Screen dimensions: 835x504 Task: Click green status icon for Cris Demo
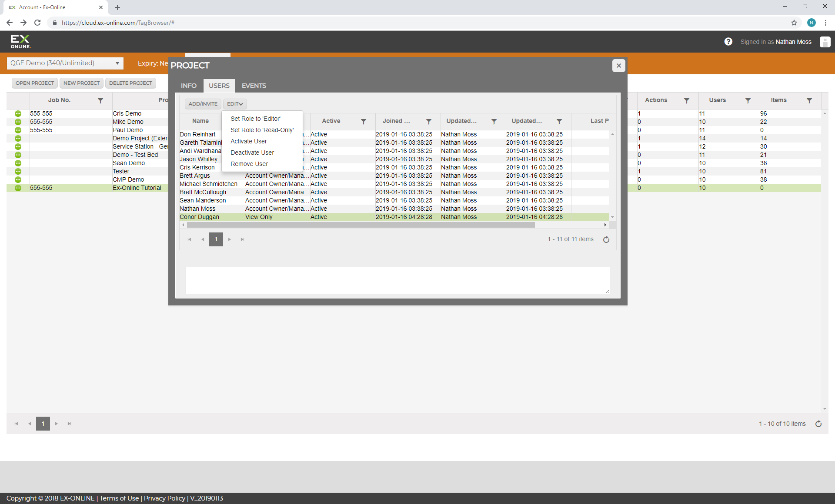click(18, 113)
